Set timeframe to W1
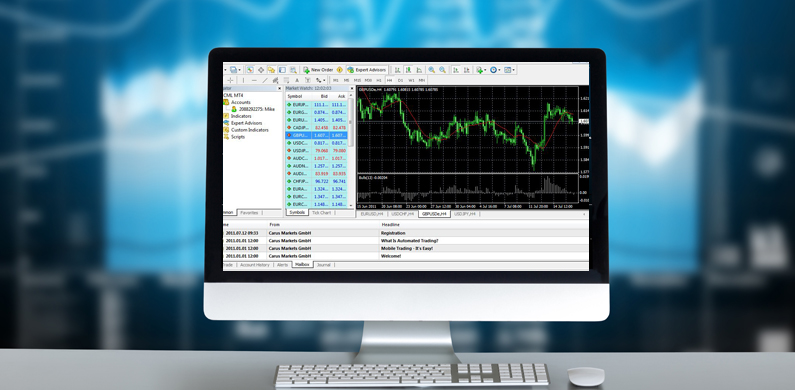The height and width of the screenshot is (390, 795). (411, 80)
